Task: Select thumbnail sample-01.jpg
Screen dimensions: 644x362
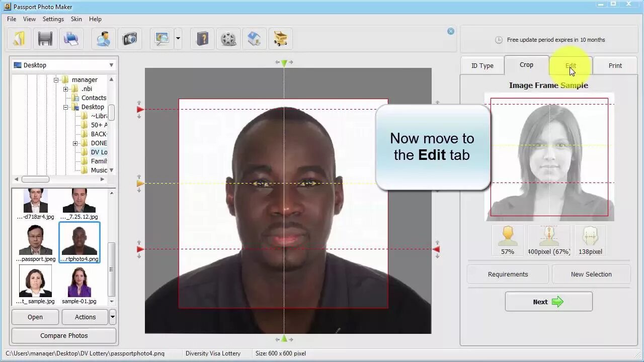Action: (79, 285)
